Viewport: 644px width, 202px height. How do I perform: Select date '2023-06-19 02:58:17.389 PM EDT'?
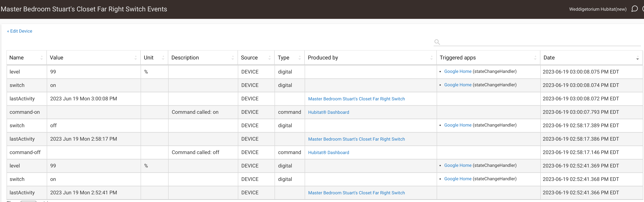point(581,125)
